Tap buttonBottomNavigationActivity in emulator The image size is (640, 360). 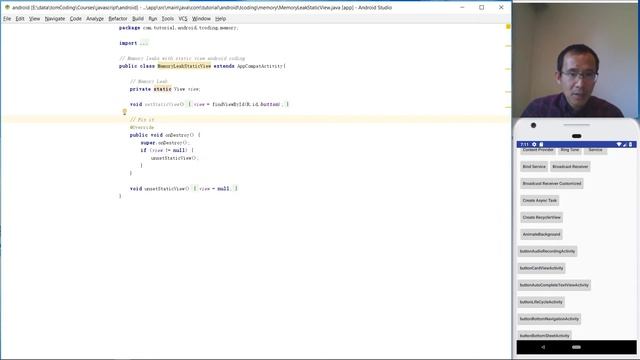click(549, 319)
